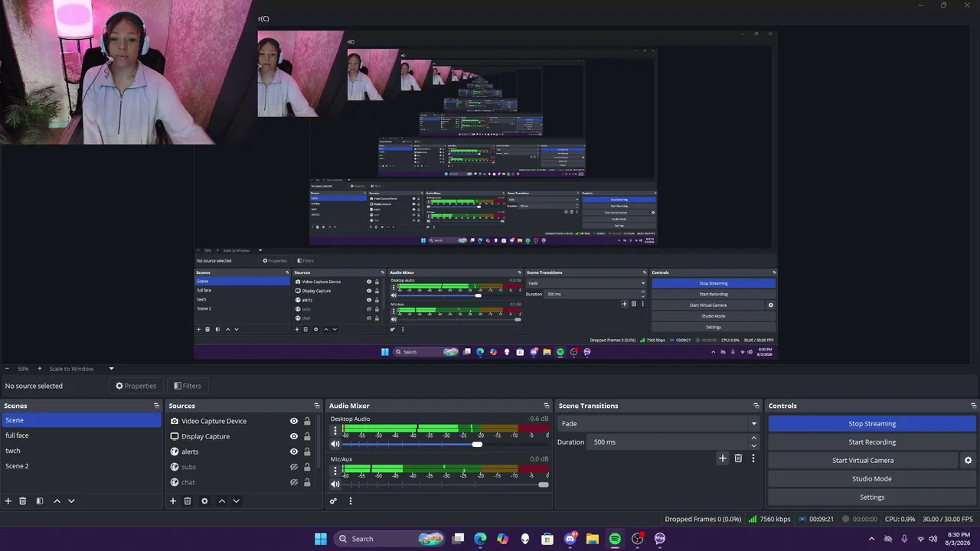
Task: Pop out the Scenes dock
Action: (x=157, y=406)
